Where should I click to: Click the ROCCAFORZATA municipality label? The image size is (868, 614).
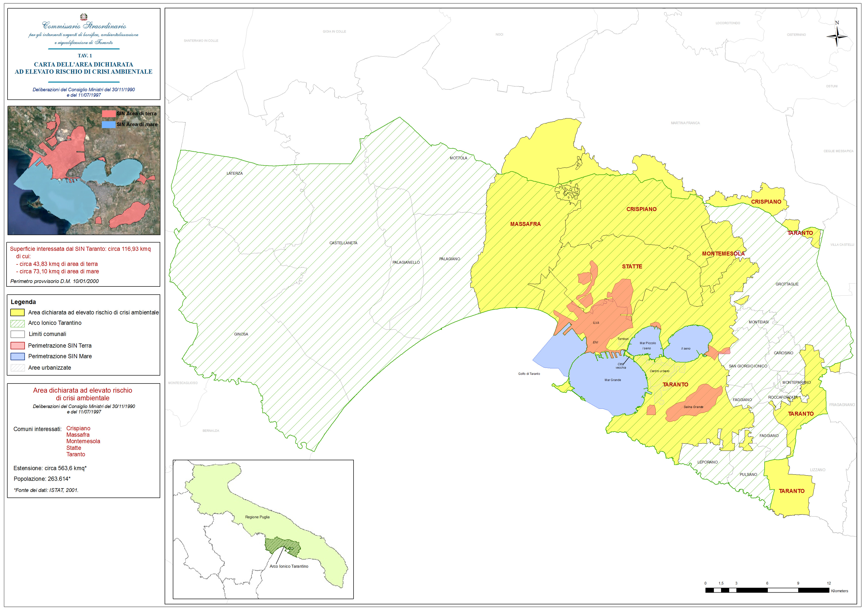click(x=783, y=397)
